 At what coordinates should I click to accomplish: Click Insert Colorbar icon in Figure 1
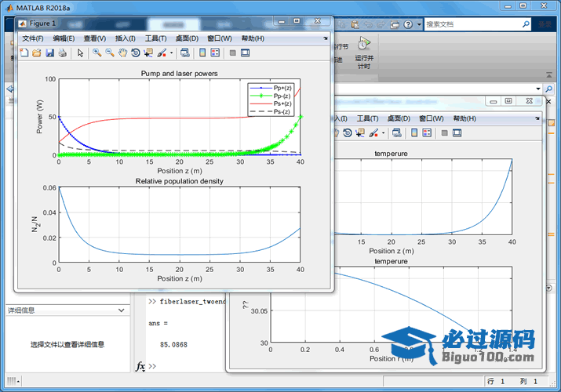pyautogui.click(x=202, y=53)
